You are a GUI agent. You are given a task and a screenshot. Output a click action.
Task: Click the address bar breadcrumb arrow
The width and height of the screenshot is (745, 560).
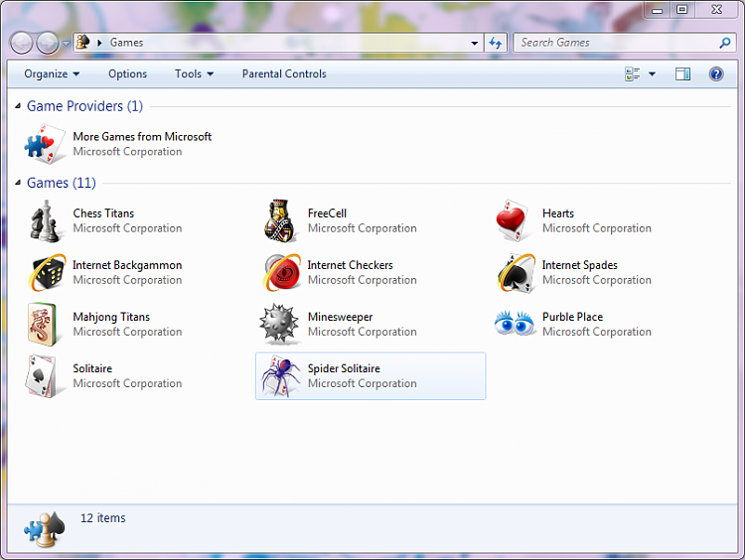99,43
